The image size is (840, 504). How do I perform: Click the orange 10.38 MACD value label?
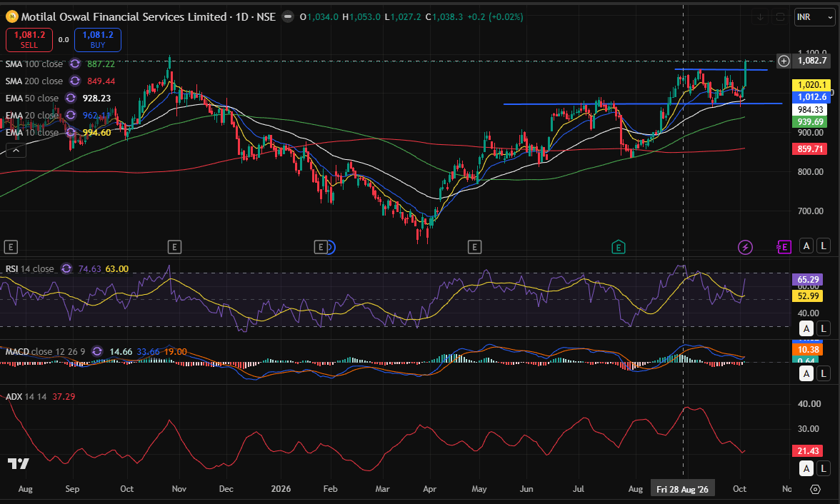pos(808,350)
